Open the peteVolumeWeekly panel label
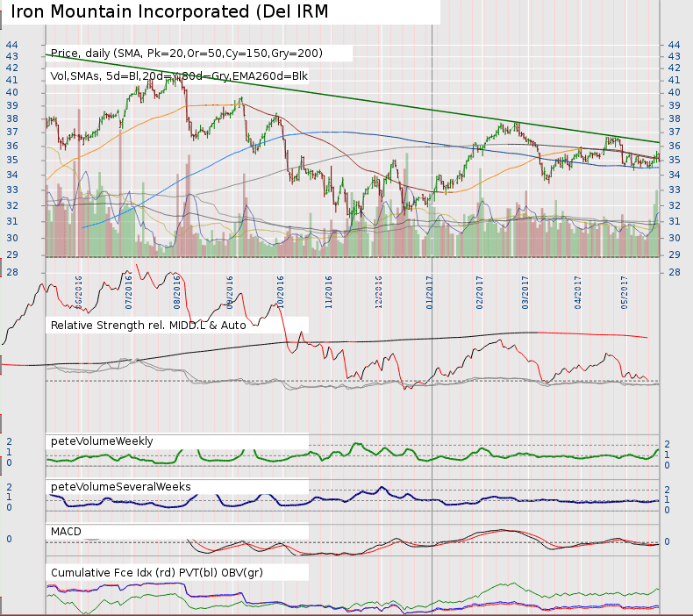 102,441
